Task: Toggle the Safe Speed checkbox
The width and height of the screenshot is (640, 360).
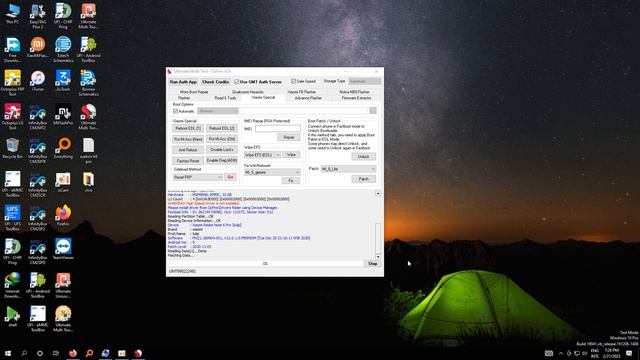Action: 303,81
